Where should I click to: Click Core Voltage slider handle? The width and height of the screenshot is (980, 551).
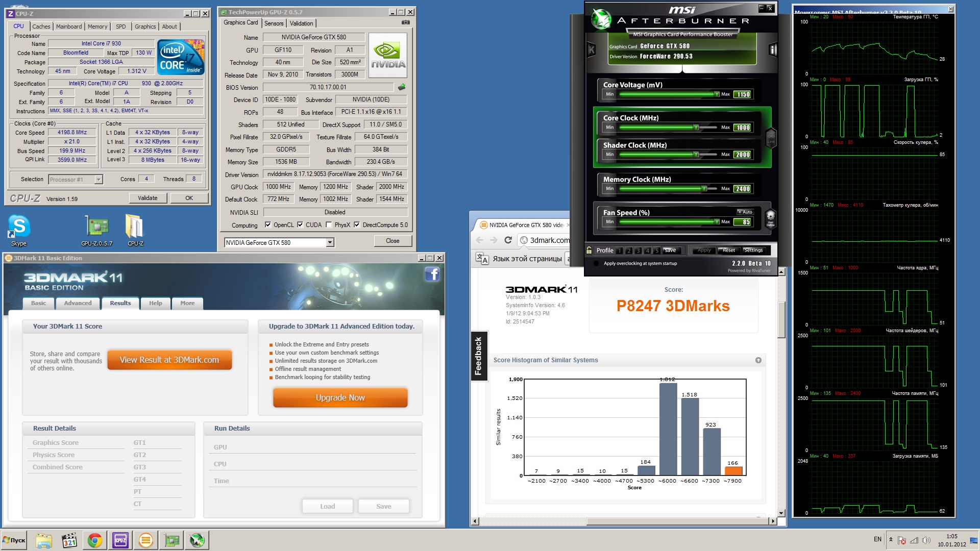point(717,94)
